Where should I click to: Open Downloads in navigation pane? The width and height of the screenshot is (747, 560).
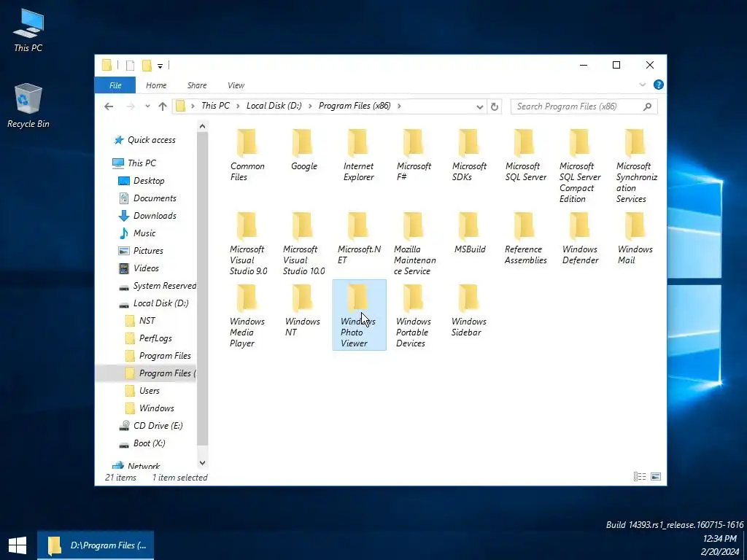147,216
